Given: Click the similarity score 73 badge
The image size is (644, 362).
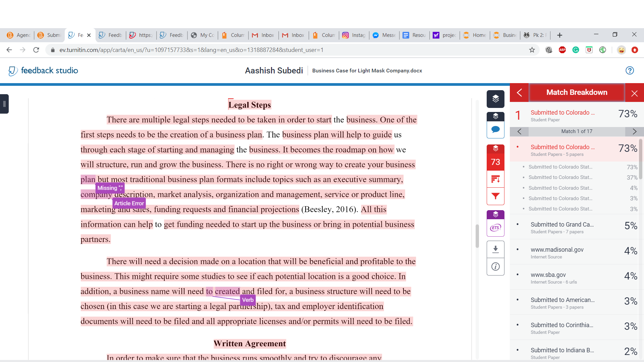Looking at the screenshot, I should [x=495, y=162].
